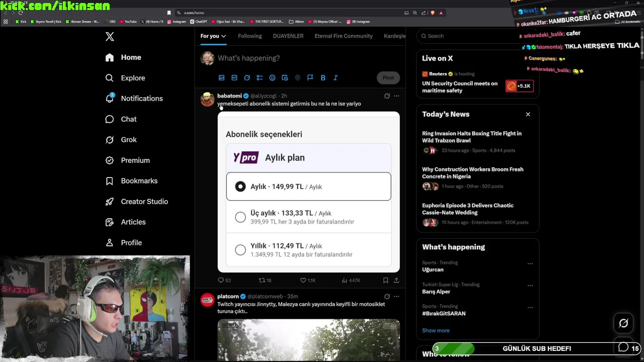Open Creator Studio from the sidebar

(x=136, y=202)
